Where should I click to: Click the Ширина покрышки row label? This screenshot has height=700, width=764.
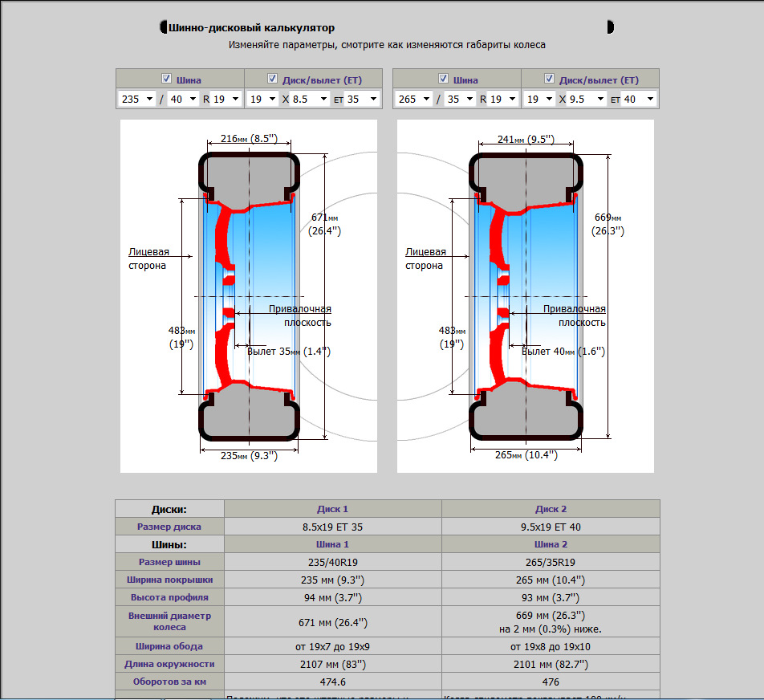click(169, 580)
